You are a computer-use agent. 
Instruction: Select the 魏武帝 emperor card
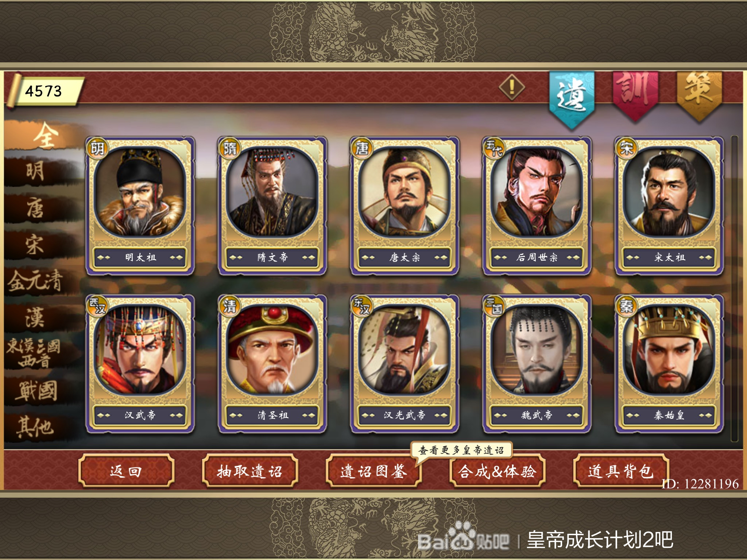click(537, 364)
